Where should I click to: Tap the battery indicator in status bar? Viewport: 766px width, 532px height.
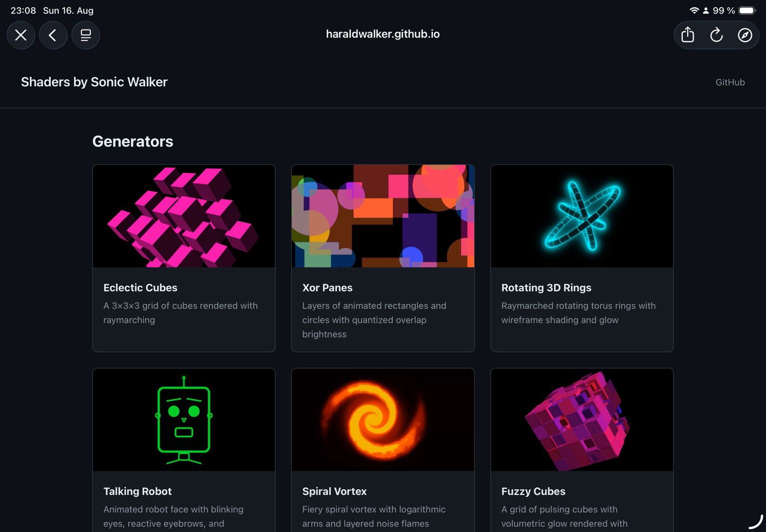coord(747,10)
